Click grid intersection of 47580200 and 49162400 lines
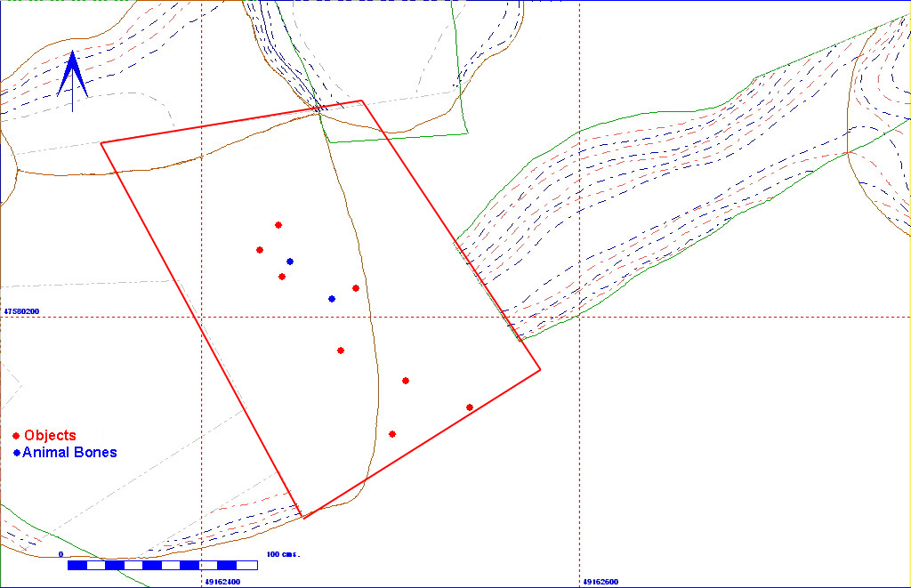This screenshot has width=911, height=588. coord(202,317)
